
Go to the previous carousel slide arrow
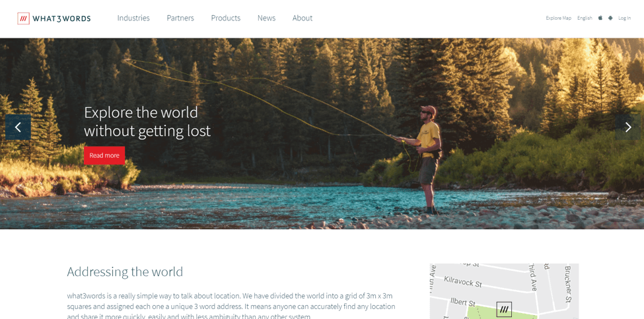tap(18, 127)
